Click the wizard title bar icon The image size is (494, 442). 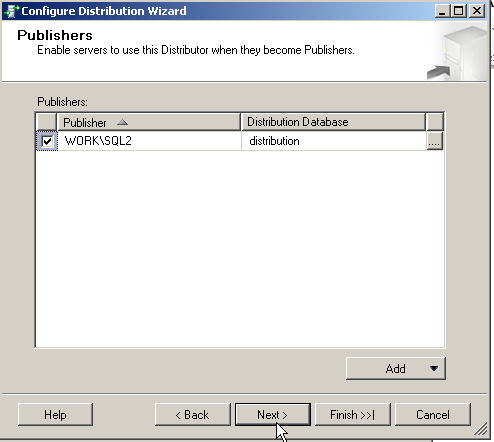(11, 11)
